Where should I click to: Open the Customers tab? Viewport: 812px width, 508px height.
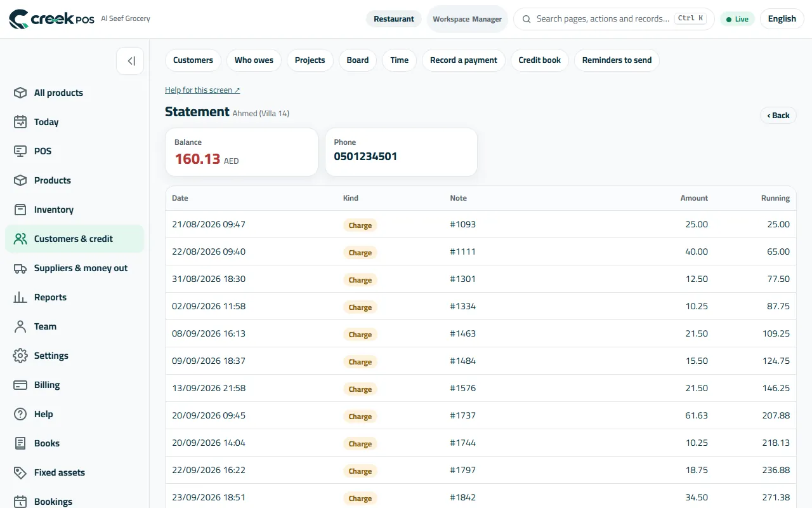coord(193,60)
